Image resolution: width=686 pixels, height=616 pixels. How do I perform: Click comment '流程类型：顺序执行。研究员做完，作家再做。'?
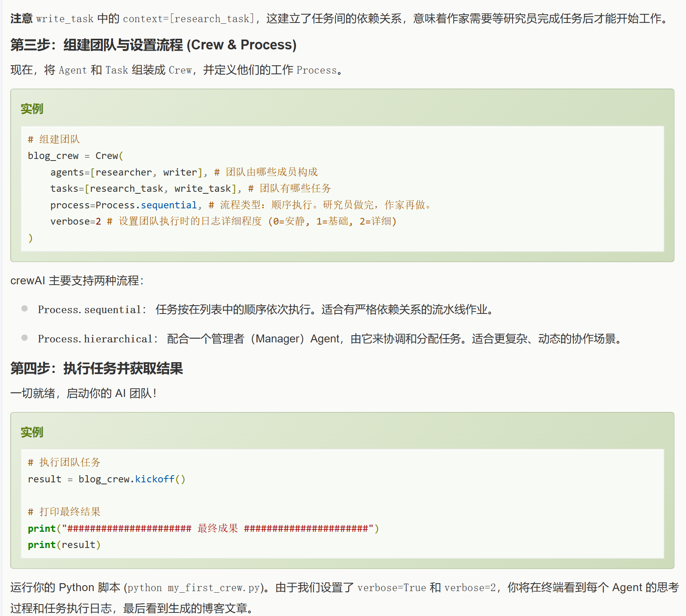click(326, 205)
